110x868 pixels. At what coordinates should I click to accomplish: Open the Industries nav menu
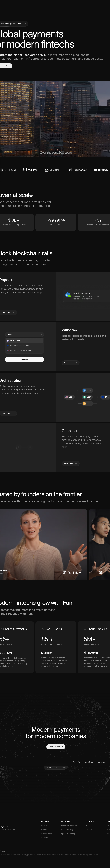(89, 762)
